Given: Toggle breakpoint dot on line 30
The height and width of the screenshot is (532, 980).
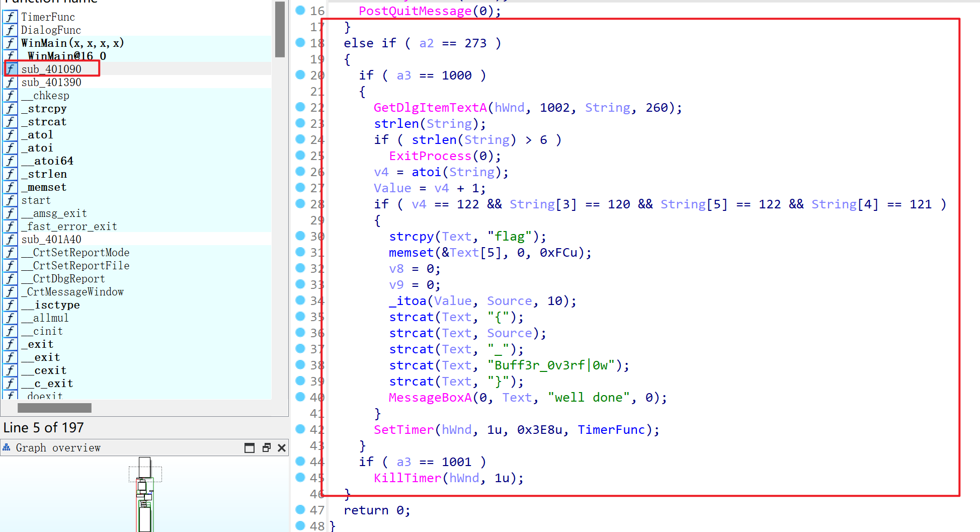Looking at the screenshot, I should (x=300, y=236).
